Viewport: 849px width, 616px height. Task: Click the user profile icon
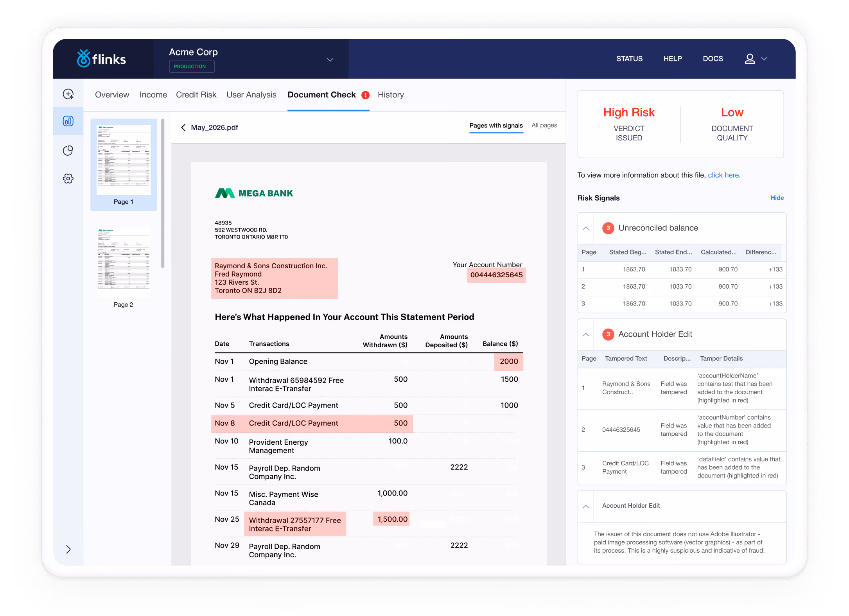750,59
